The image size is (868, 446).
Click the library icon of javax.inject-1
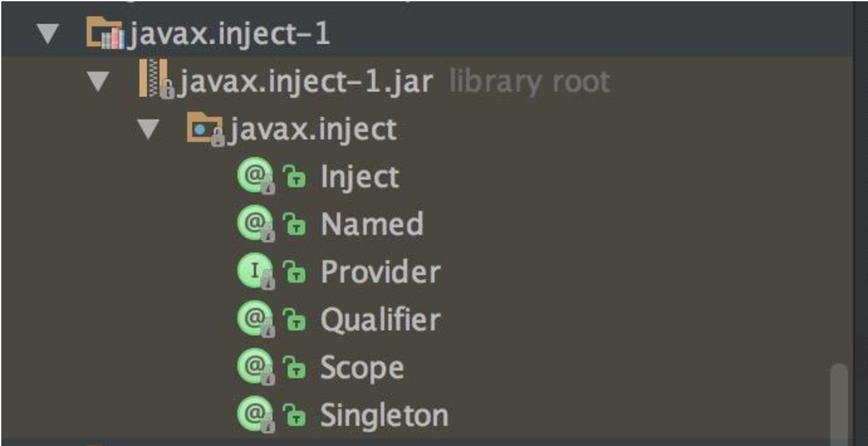[104, 34]
